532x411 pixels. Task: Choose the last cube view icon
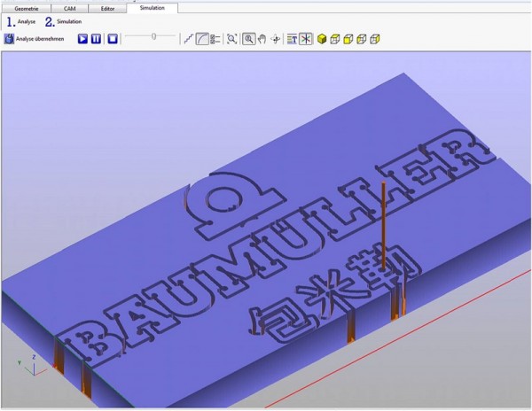(x=374, y=39)
